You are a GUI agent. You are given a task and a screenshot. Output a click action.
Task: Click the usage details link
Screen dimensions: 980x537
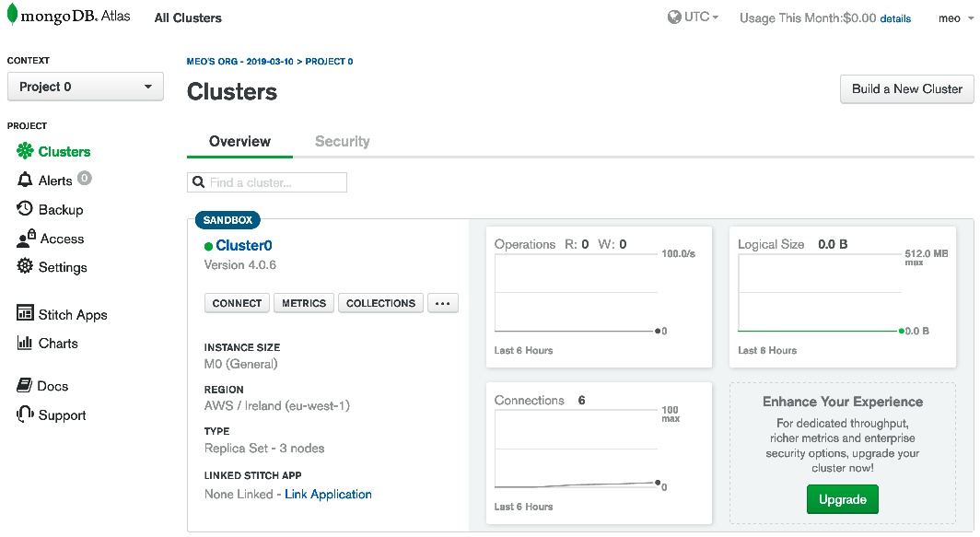pos(895,18)
